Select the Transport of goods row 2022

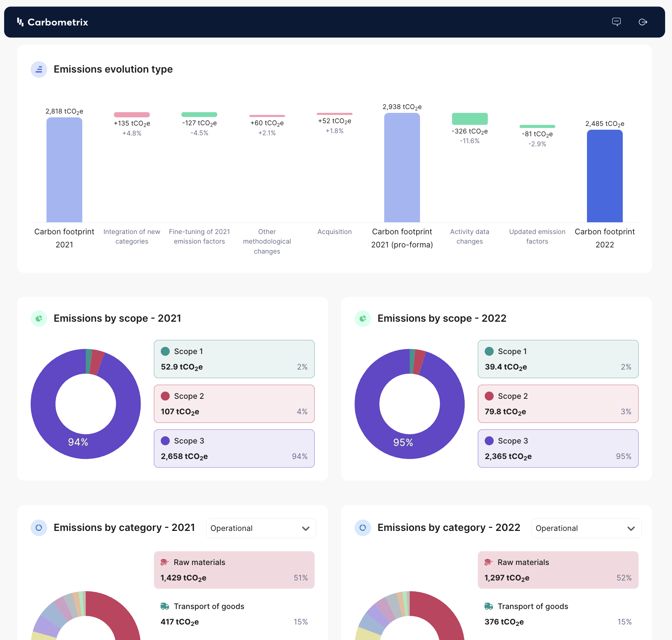click(x=558, y=614)
